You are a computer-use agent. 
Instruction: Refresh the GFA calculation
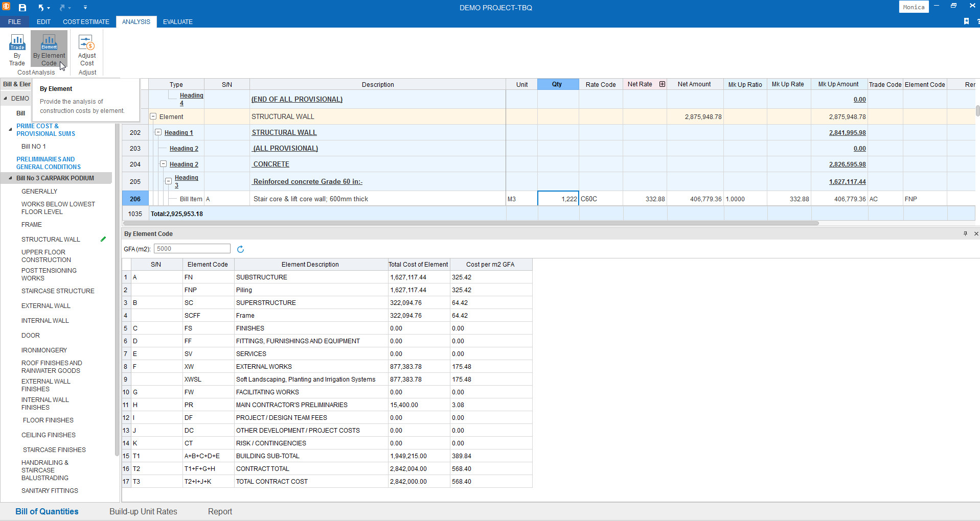(x=240, y=249)
